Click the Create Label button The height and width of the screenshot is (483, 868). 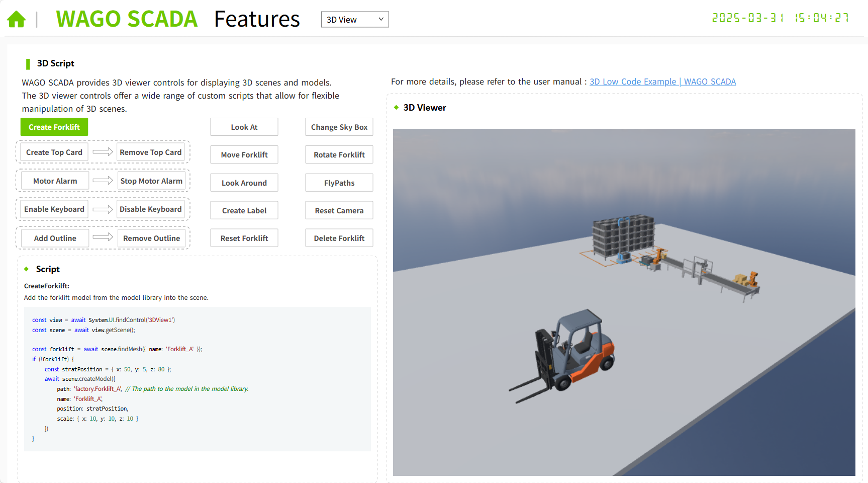(x=244, y=211)
